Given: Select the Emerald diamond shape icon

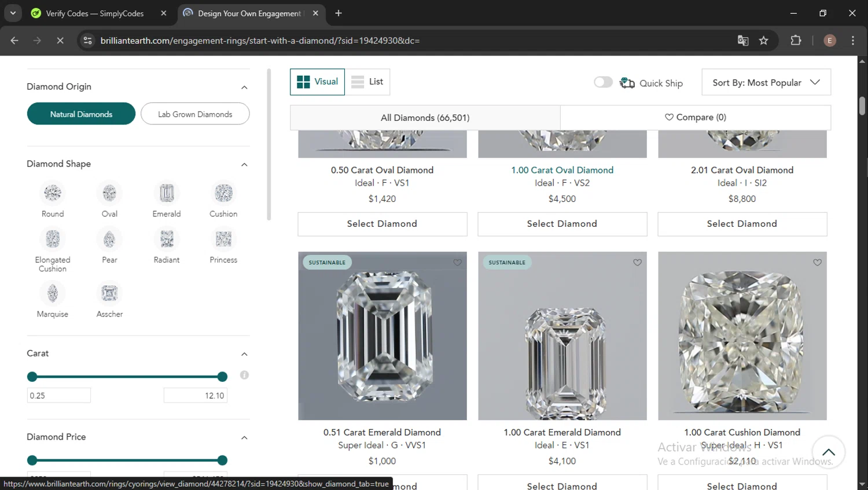Looking at the screenshot, I should 167,193.
